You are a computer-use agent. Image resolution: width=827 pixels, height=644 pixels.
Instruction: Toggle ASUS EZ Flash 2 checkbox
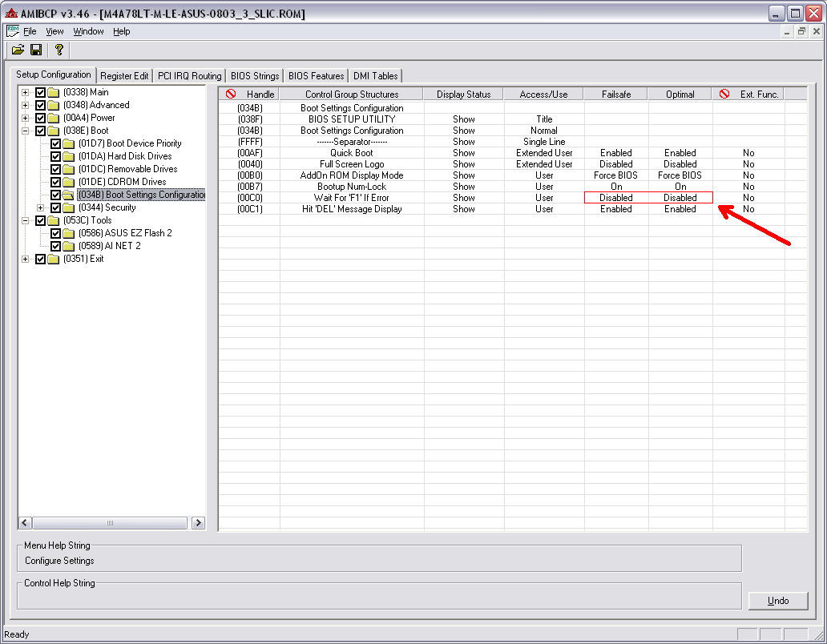55,233
